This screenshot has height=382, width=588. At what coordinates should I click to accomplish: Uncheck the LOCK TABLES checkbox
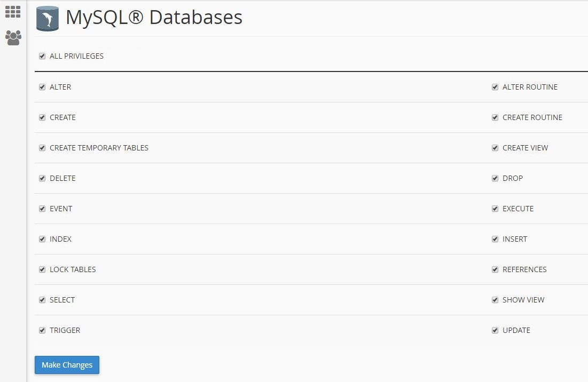42,269
